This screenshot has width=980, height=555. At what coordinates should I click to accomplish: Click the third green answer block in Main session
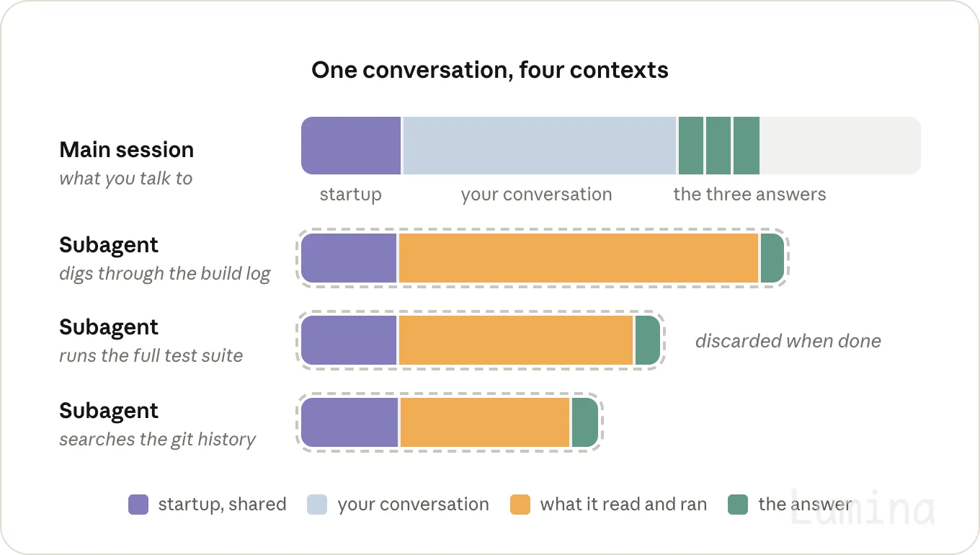747,146
